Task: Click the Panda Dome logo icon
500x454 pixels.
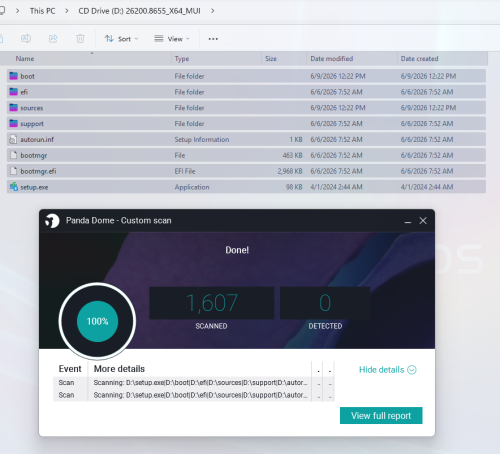Action: point(52,221)
